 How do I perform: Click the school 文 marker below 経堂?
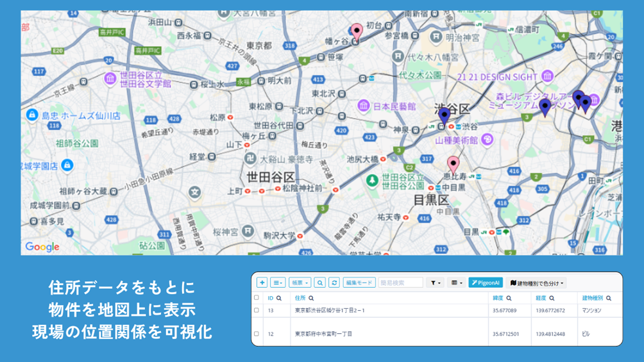click(x=195, y=192)
